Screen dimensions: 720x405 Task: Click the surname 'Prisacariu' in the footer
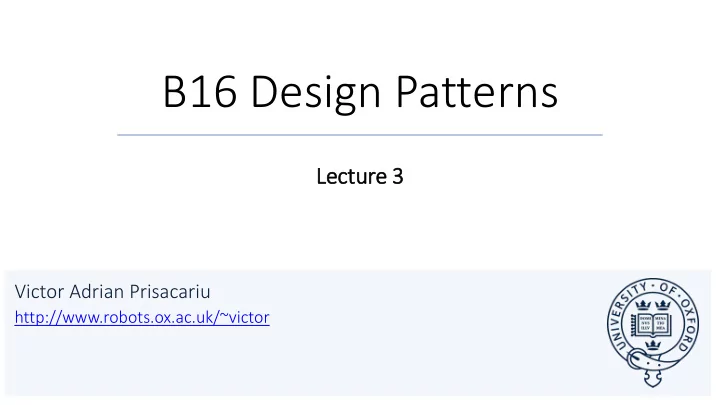169,292
